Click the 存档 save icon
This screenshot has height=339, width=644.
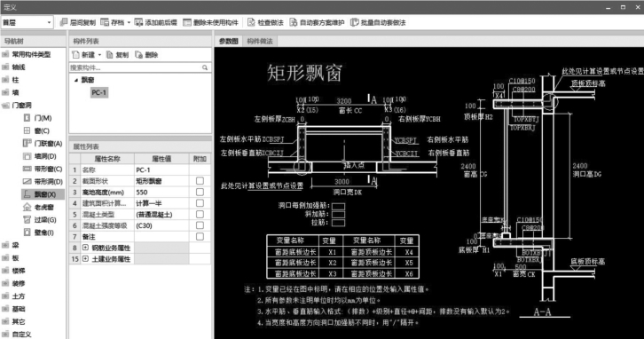click(105, 22)
